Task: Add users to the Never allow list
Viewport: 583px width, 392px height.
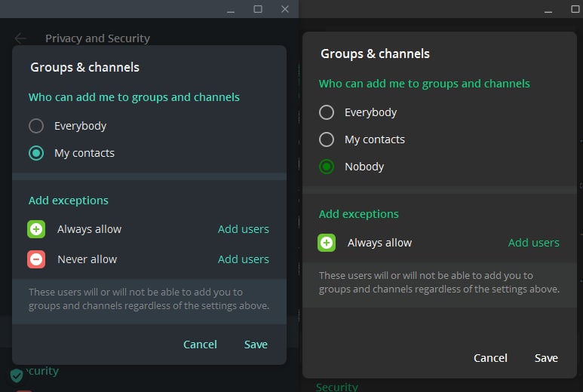Action: pyautogui.click(x=243, y=259)
